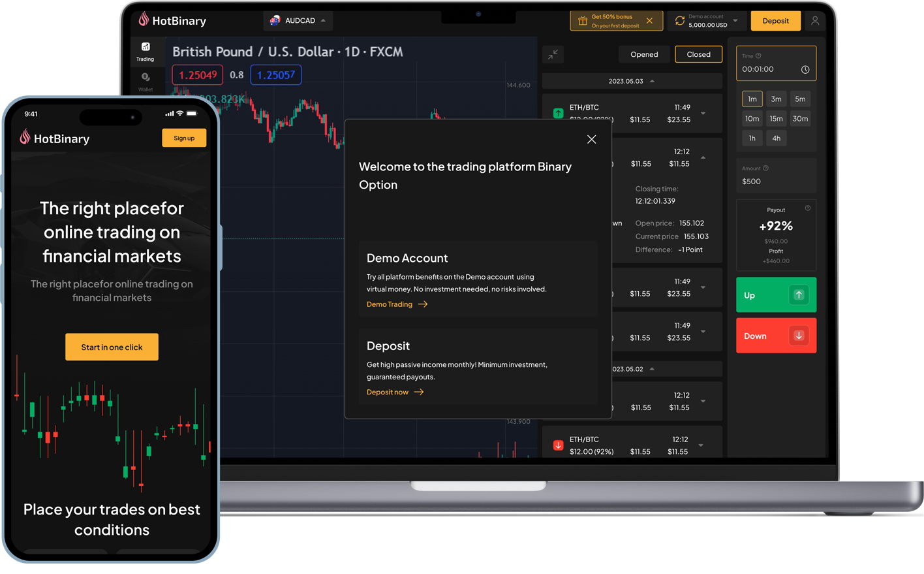Open the Trading sidebar icon

click(146, 50)
